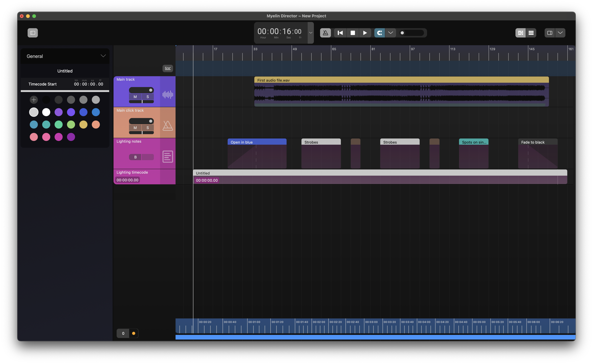Image resolution: width=593 pixels, height=364 pixels.
Task: Toggle the metronome icon in transport bar
Action: point(325,33)
